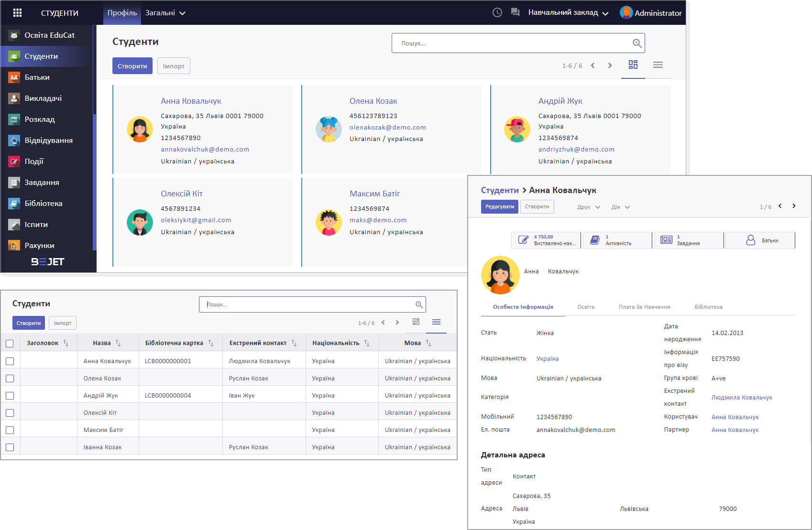This screenshot has height=530, width=812.
Task: Select the Профіль top menu item
Action: click(x=122, y=13)
